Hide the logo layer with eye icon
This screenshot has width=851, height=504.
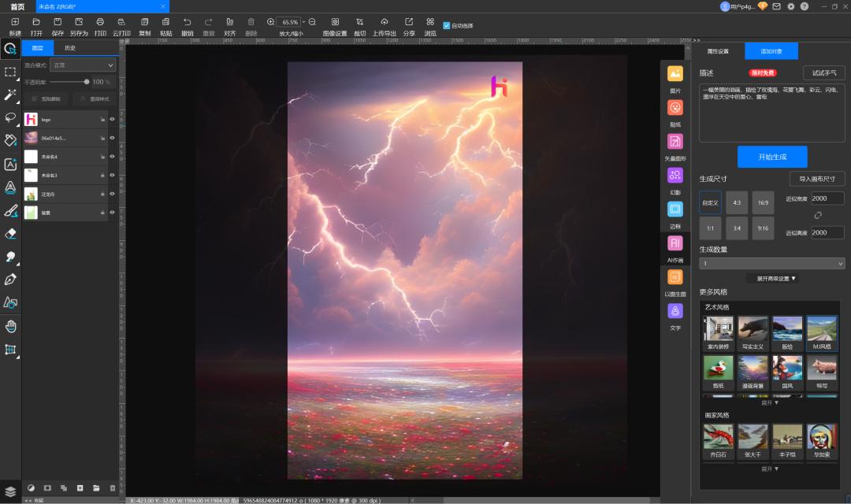point(112,120)
